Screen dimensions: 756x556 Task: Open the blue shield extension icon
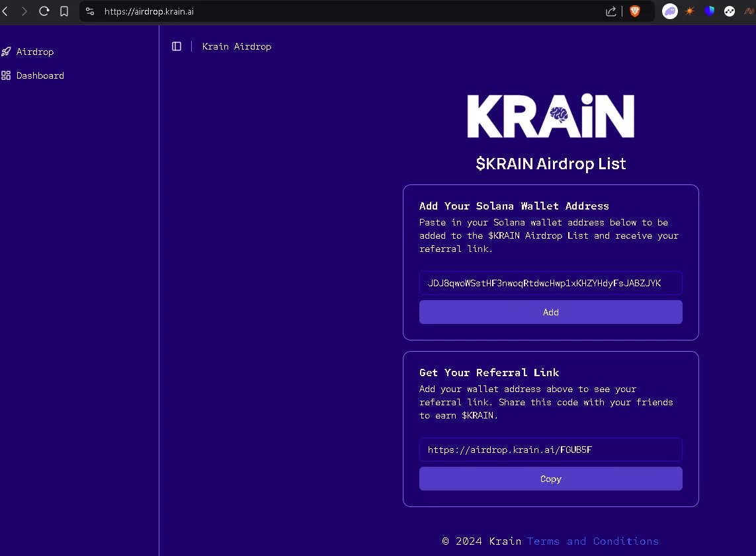pyautogui.click(x=709, y=11)
